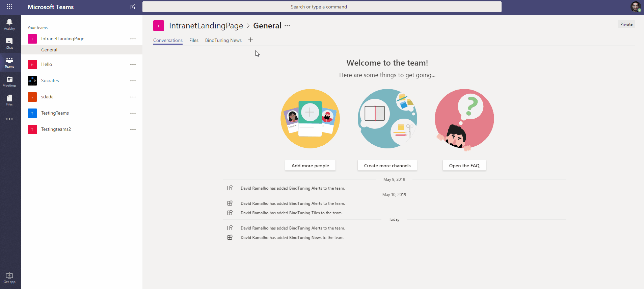Screen dimensions: 644x289
Task: Switch to the Chat section
Action: coord(9,43)
